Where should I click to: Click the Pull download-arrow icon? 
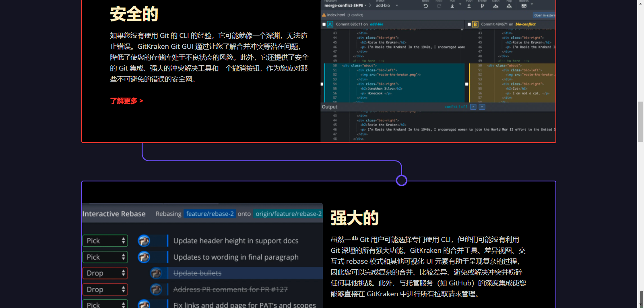(x=452, y=6)
